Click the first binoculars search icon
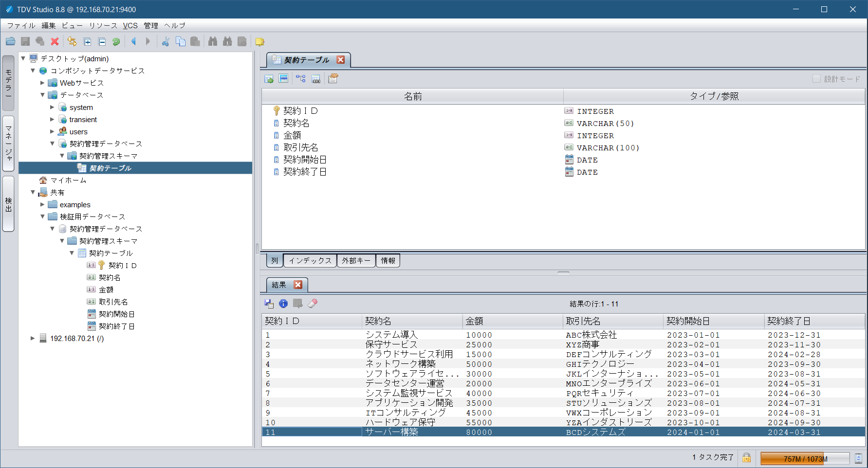The height and width of the screenshot is (468, 868). (x=213, y=42)
